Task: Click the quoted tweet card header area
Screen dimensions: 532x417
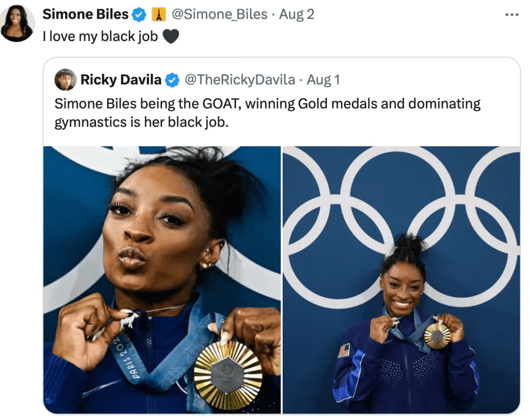Action: click(282, 80)
